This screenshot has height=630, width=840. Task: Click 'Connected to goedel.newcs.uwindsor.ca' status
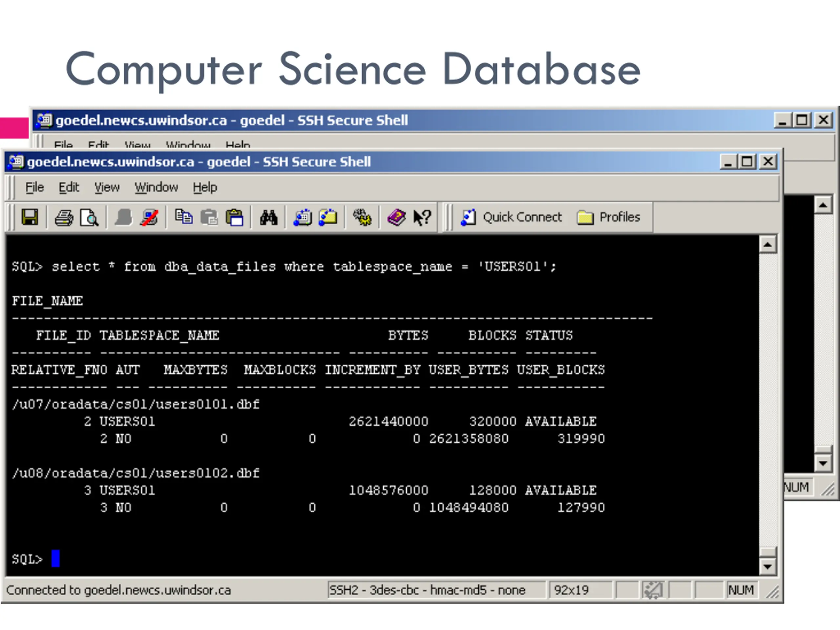pos(118,590)
